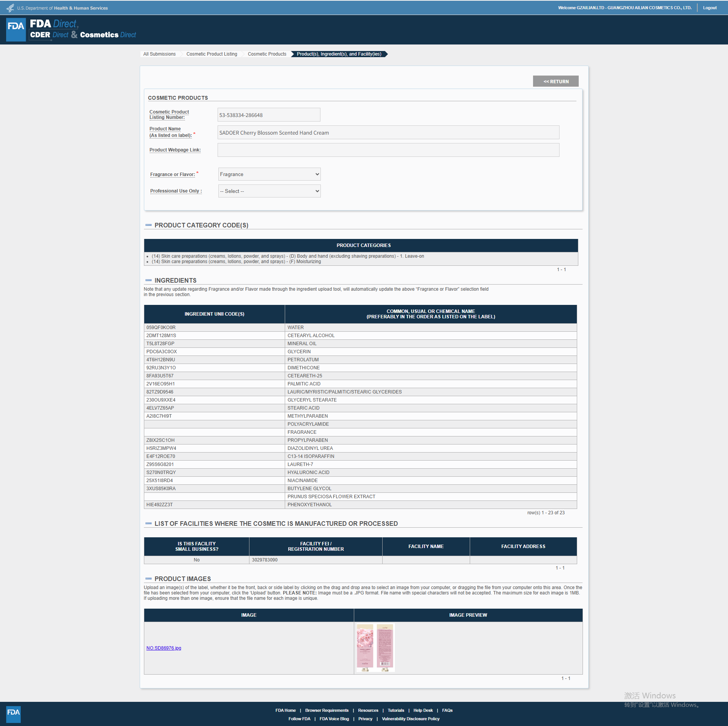Collapse the Product Category Code(s) section
This screenshot has height=726, width=728.
pyautogui.click(x=149, y=225)
